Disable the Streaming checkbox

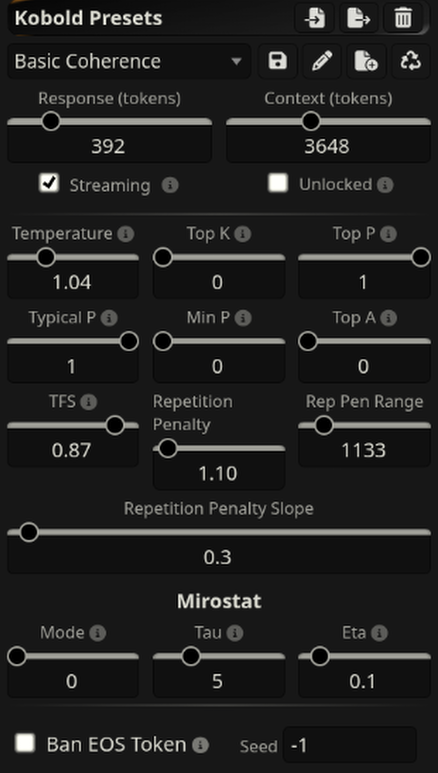pyautogui.click(x=49, y=183)
